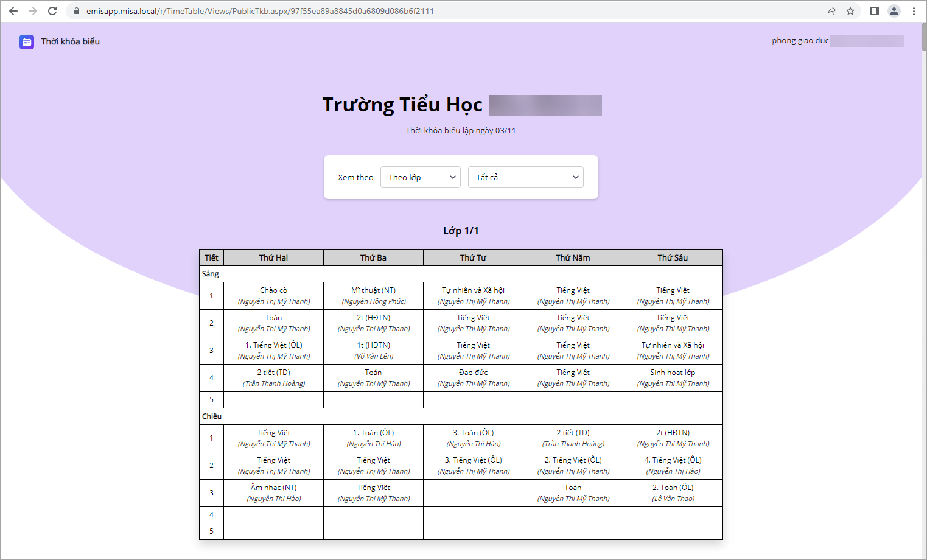Click the "Chiều" session row label
This screenshot has height=560, width=927.
coord(212,416)
